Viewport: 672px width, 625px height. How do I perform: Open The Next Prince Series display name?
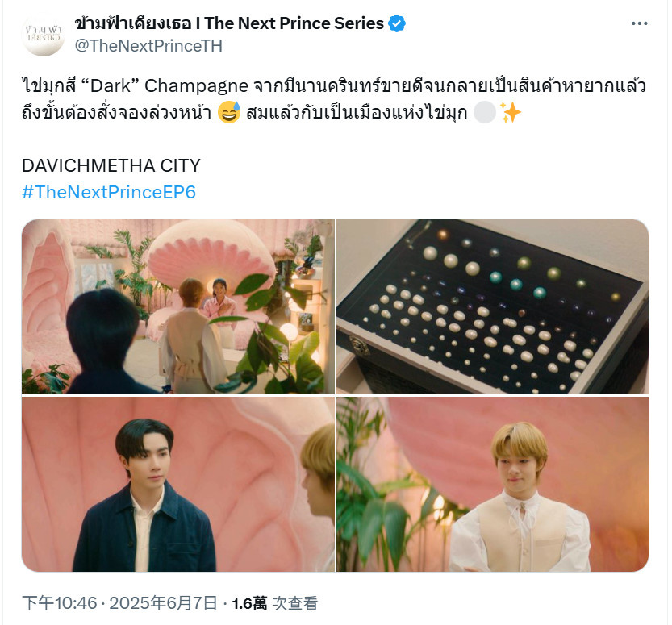[x=229, y=23]
